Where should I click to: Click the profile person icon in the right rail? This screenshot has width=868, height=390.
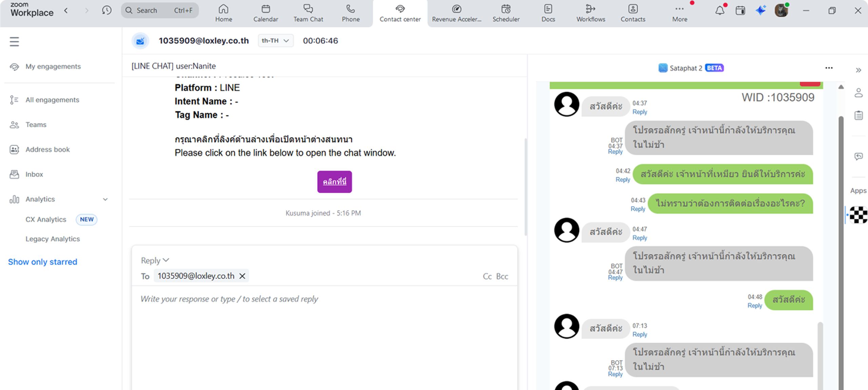pos(858,93)
